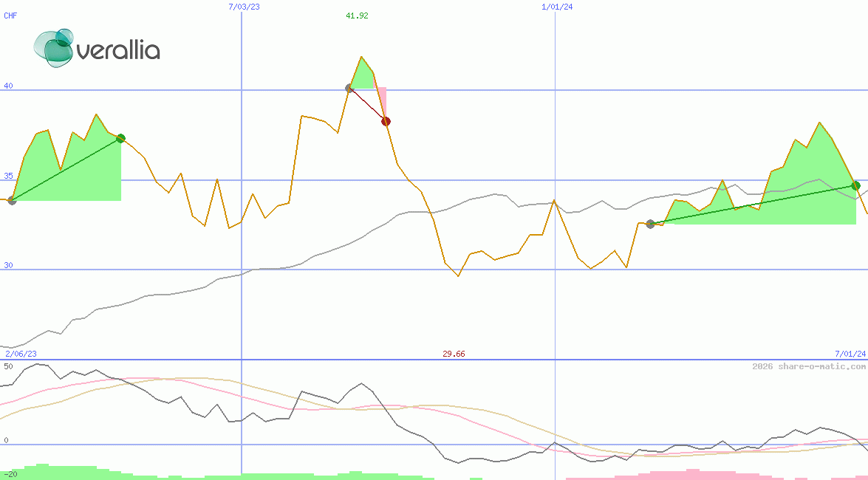The image size is (868, 480).
Task: Click the green exit marker of the first trade
Action: pos(121,138)
